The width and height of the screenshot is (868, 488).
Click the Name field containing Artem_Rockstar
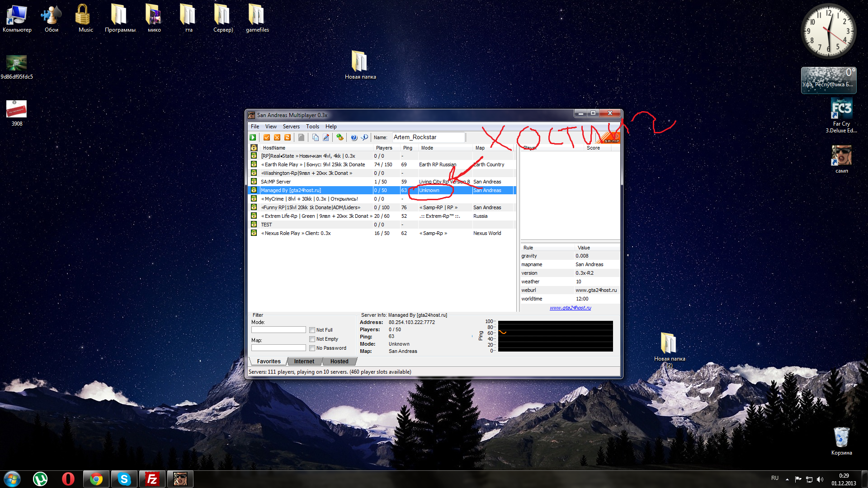click(x=428, y=137)
